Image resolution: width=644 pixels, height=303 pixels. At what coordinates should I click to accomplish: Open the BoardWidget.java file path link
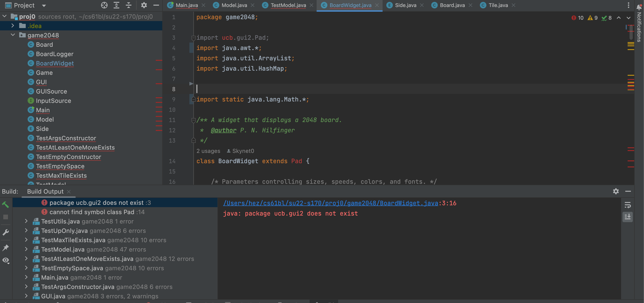[330, 203]
